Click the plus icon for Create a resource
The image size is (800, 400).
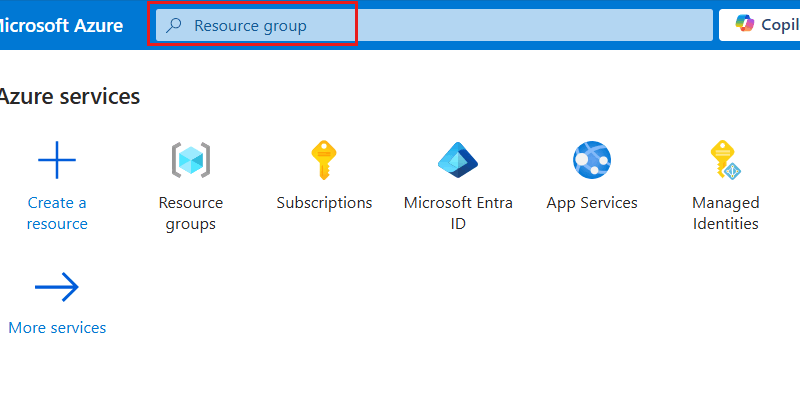[57, 160]
